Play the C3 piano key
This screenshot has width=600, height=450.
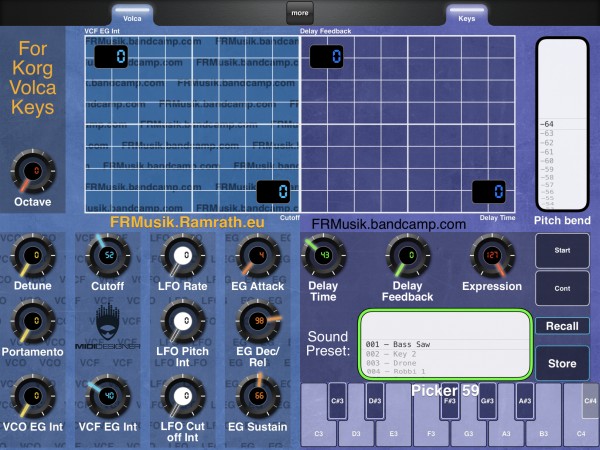(x=318, y=433)
